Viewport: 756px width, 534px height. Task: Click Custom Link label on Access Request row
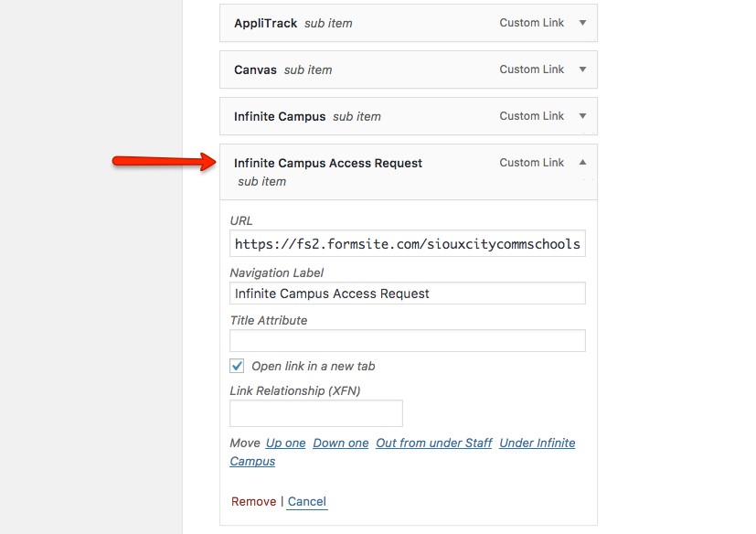pos(531,163)
